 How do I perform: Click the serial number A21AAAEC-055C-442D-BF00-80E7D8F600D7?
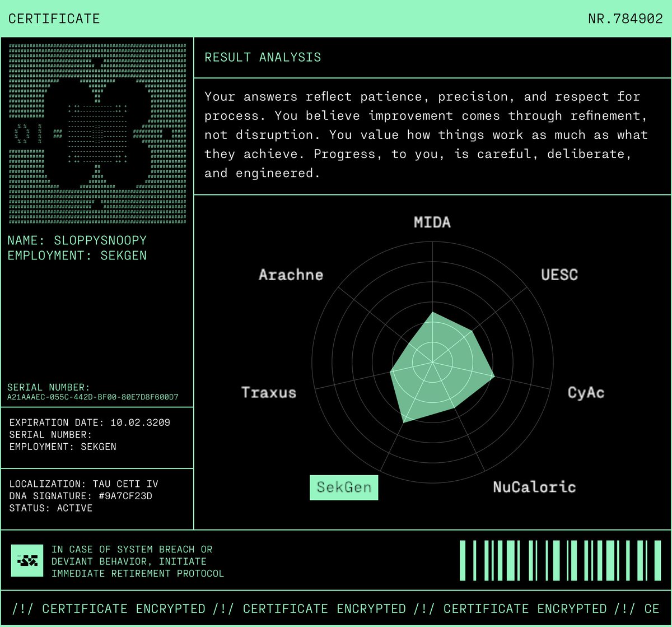coord(93,397)
